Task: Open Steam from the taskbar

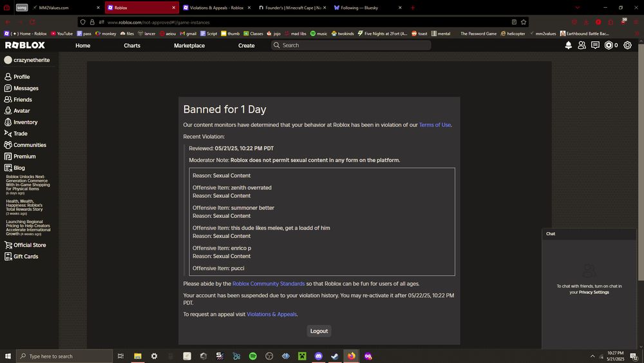Action: pyautogui.click(x=335, y=356)
